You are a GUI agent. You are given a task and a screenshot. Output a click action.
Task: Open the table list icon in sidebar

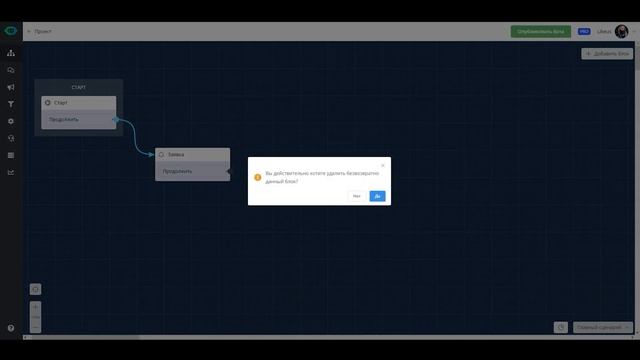click(x=11, y=156)
